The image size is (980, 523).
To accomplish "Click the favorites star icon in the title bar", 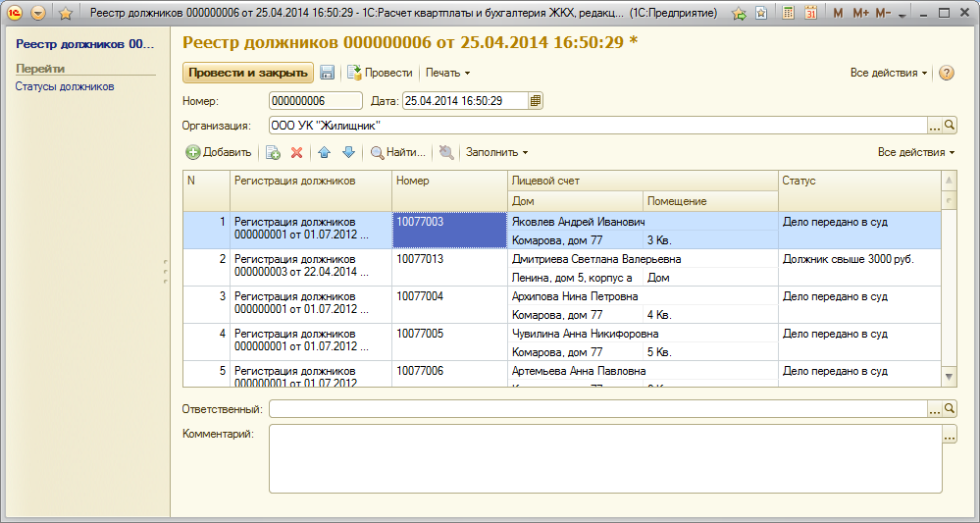I will click(x=65, y=13).
